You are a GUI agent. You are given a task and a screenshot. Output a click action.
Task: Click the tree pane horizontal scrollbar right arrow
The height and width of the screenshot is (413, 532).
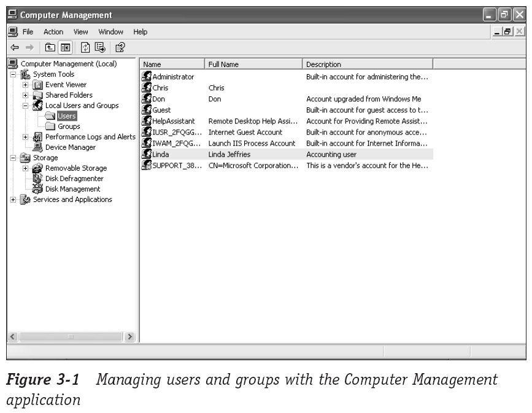coord(129,336)
